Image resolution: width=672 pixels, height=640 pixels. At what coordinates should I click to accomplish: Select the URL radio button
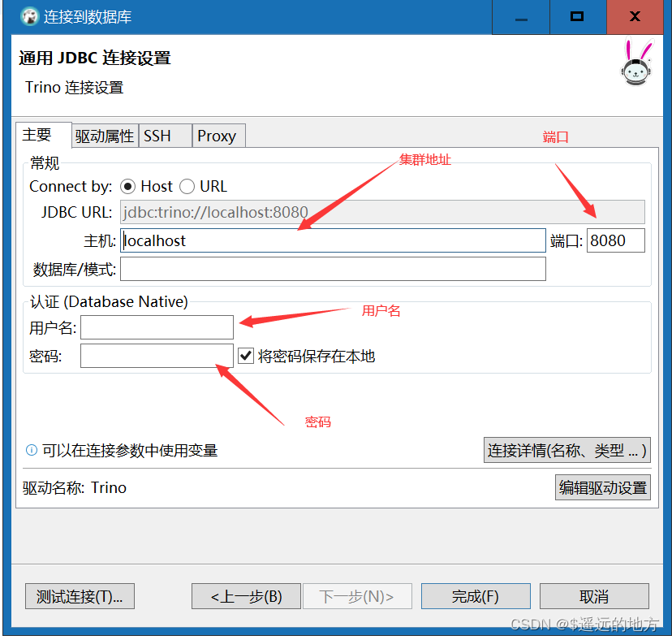coord(187,186)
